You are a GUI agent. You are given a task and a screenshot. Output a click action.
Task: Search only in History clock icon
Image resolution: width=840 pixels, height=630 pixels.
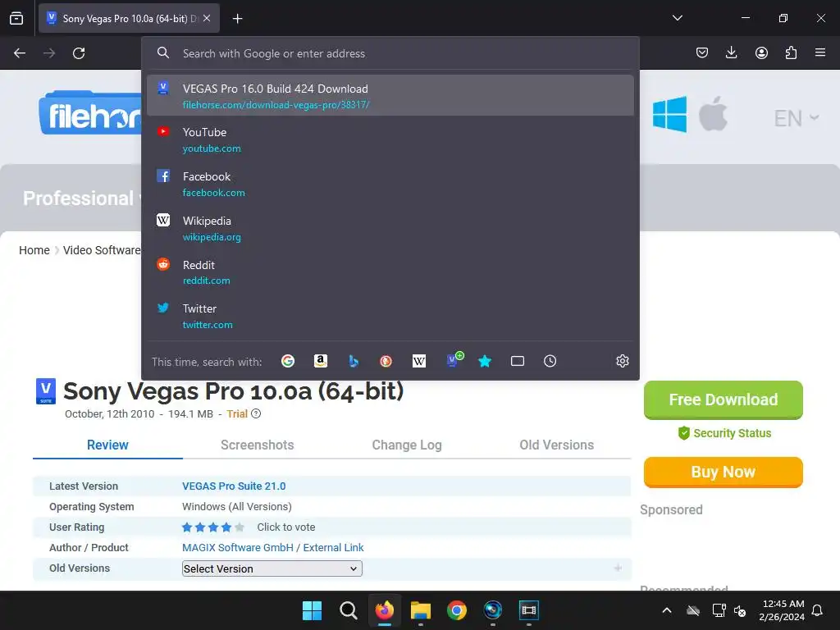point(550,361)
